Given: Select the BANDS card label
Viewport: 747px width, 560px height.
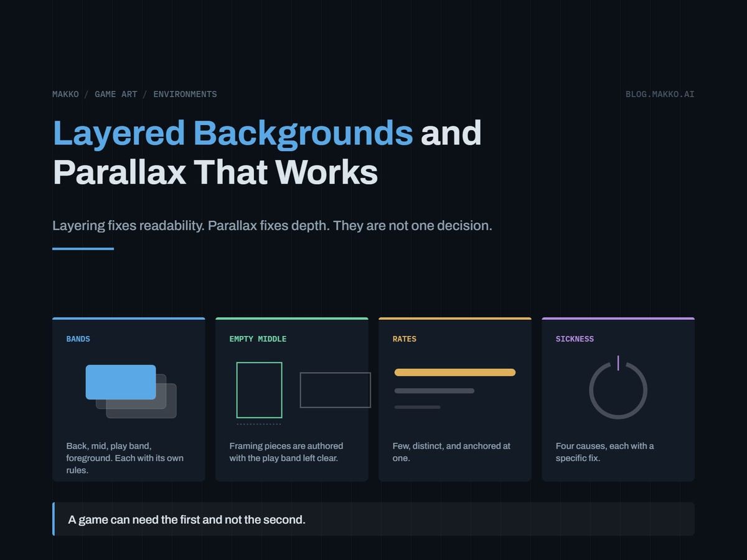Looking at the screenshot, I should pyautogui.click(x=78, y=339).
